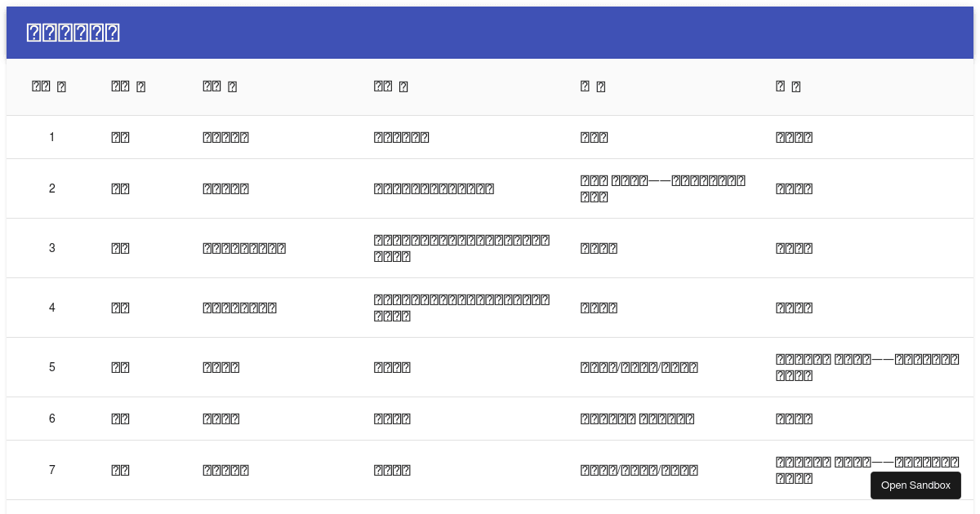Click the Open Sandbox button

[x=915, y=485]
